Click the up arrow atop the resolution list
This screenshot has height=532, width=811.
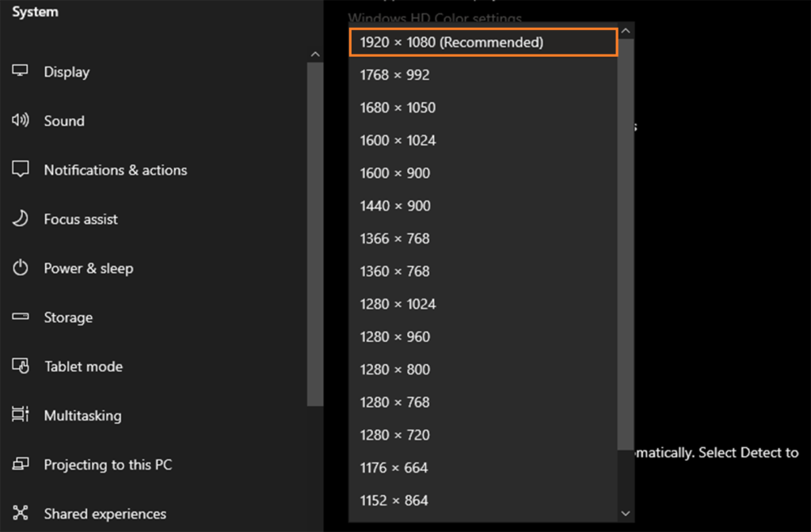(x=626, y=29)
